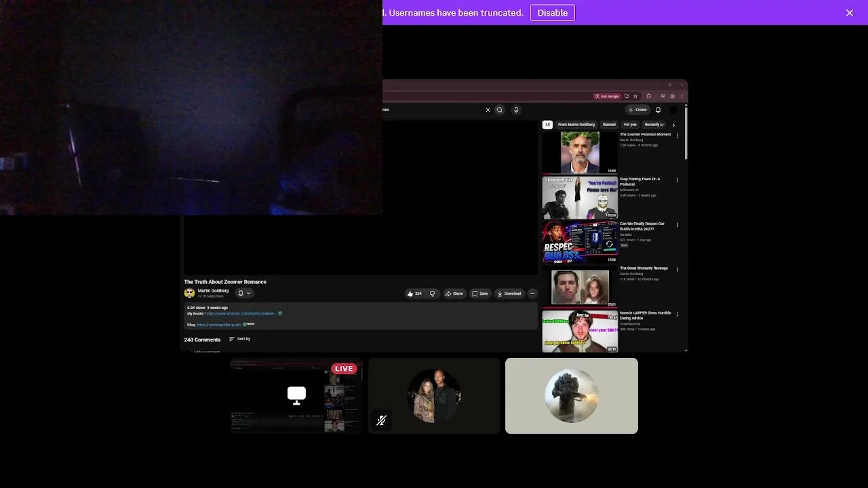Click the Share button
Viewport: 868px width, 488px height.
point(454,293)
